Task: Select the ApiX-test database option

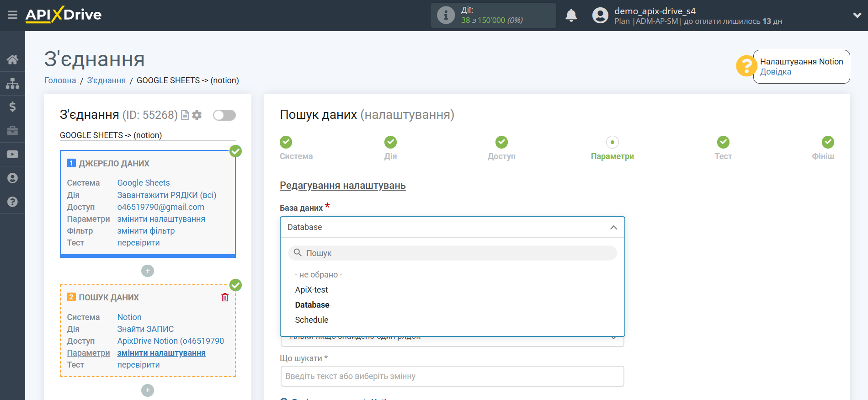Action: [312, 290]
